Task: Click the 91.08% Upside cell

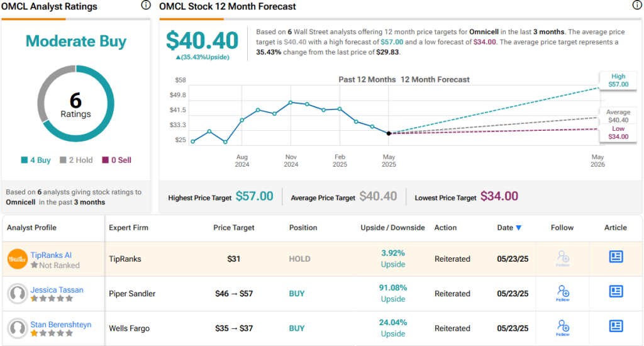Action: [x=393, y=293]
